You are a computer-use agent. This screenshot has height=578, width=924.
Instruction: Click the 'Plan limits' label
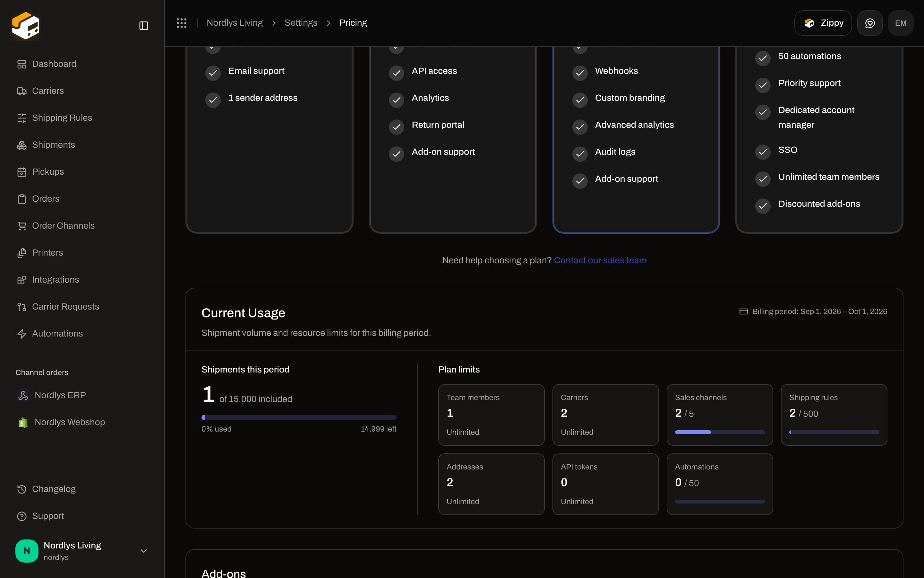459,370
